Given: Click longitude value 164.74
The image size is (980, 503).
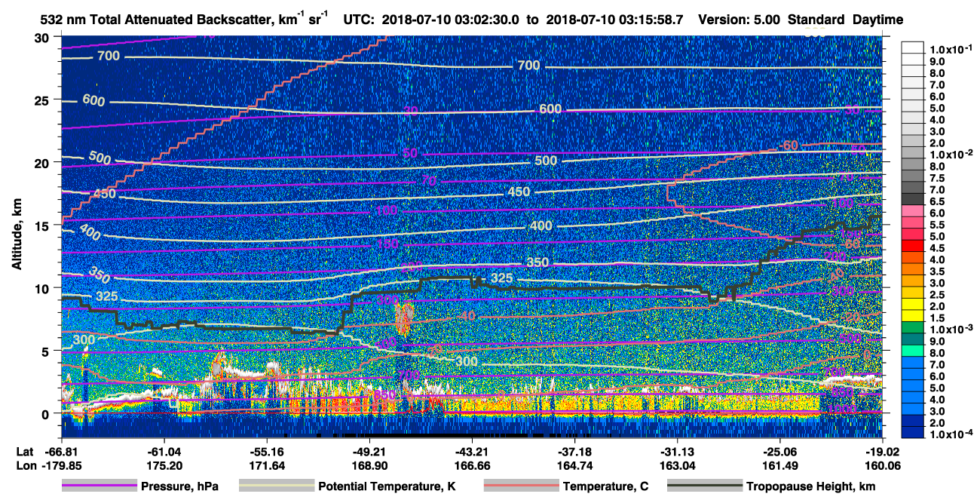Looking at the screenshot, I should click(x=575, y=465).
